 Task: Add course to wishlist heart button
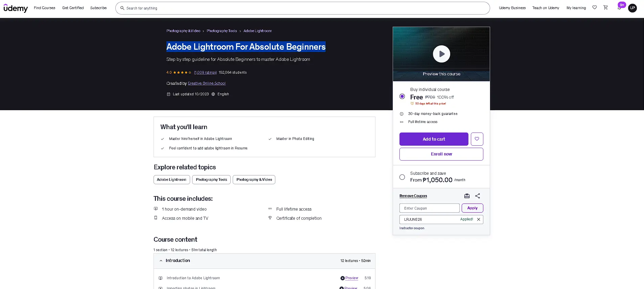(x=477, y=139)
